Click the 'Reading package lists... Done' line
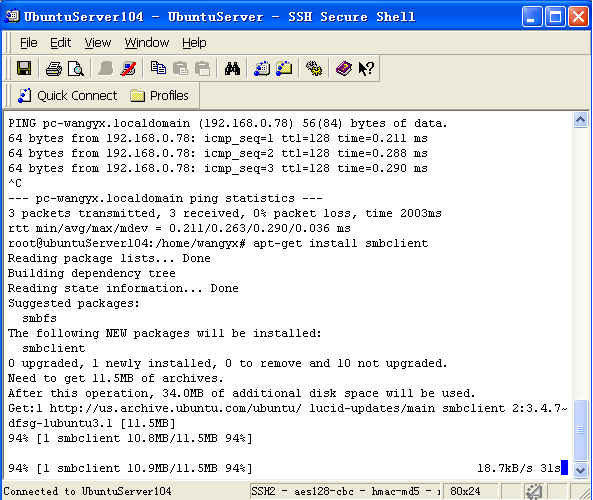This screenshot has width=593, height=500. click(x=109, y=258)
